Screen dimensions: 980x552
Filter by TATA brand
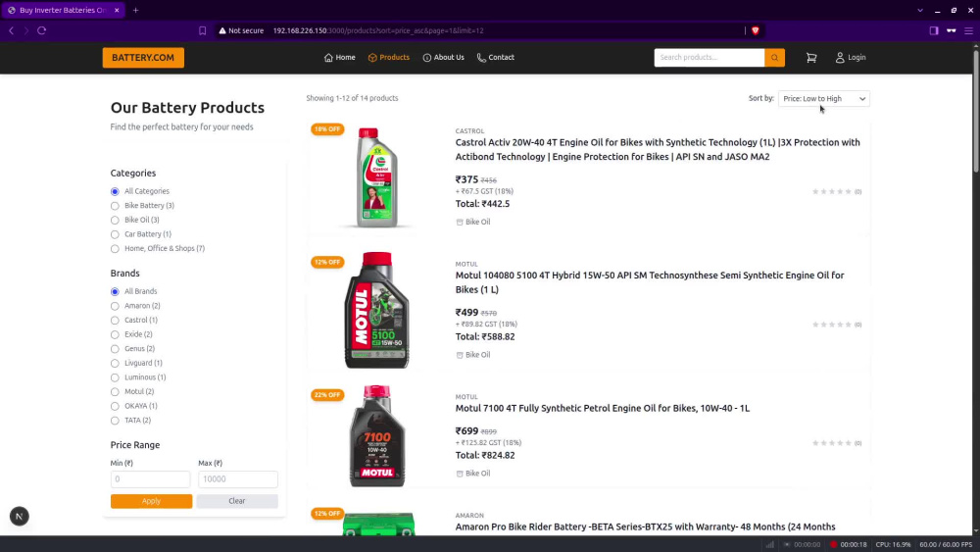115,421
